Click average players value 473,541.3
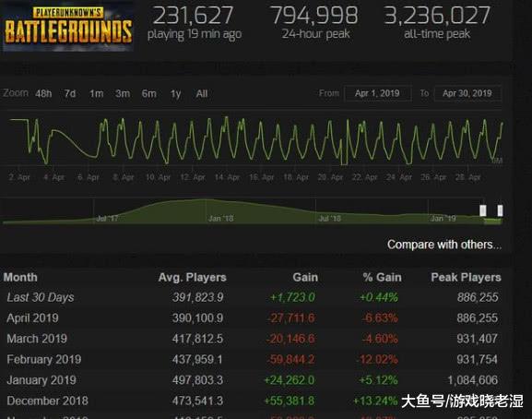Image resolution: width=532 pixels, height=419 pixels. point(198,401)
